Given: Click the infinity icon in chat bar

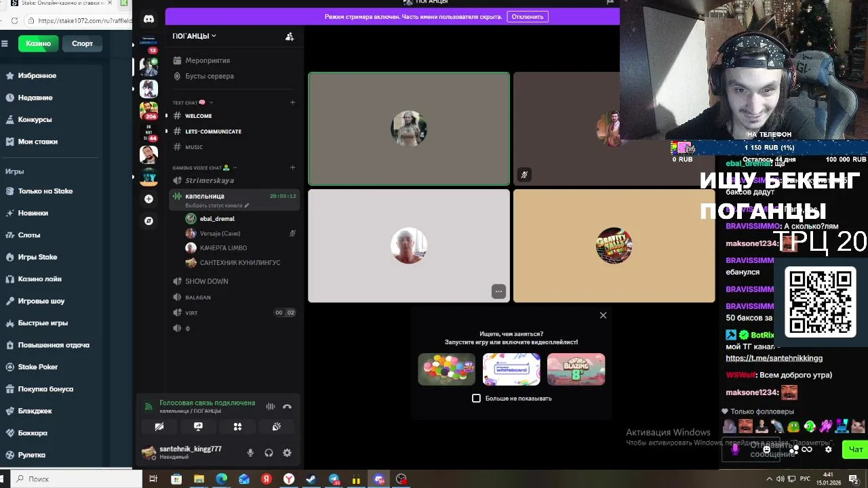Looking at the screenshot, I should tap(807, 449).
